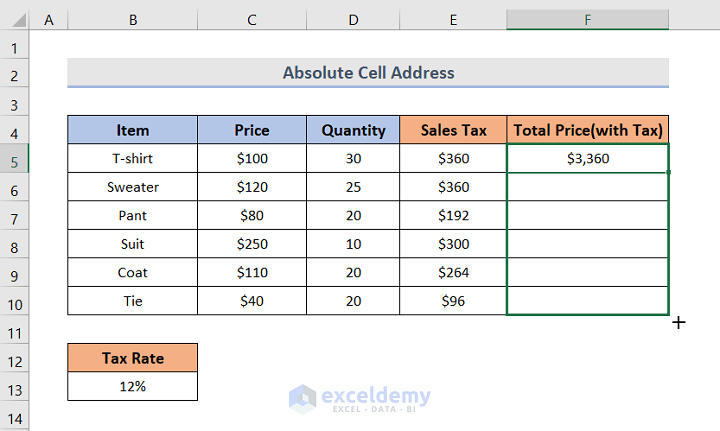Click the Sales Tax header cell
Image resolution: width=720 pixels, height=431 pixels.
tap(453, 130)
